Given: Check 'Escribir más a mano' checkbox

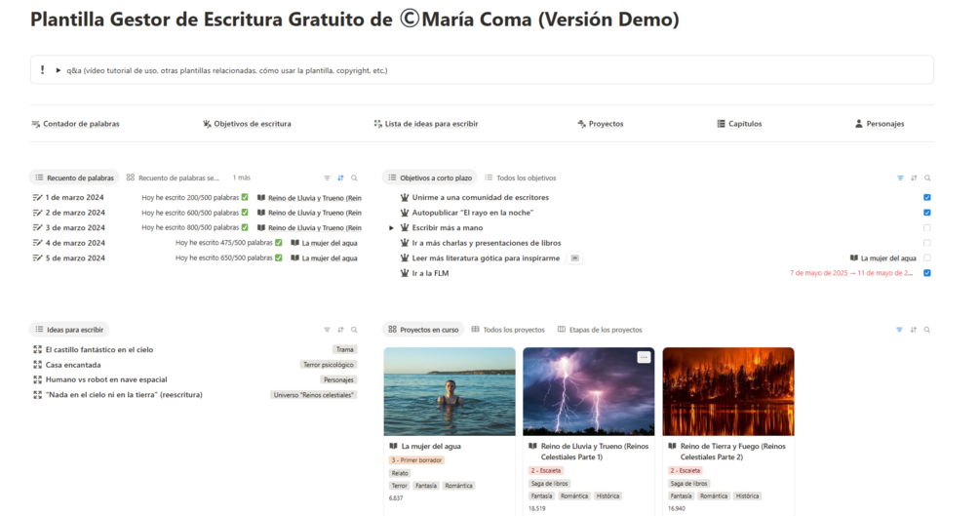Looking at the screenshot, I should pyautogui.click(x=927, y=227).
